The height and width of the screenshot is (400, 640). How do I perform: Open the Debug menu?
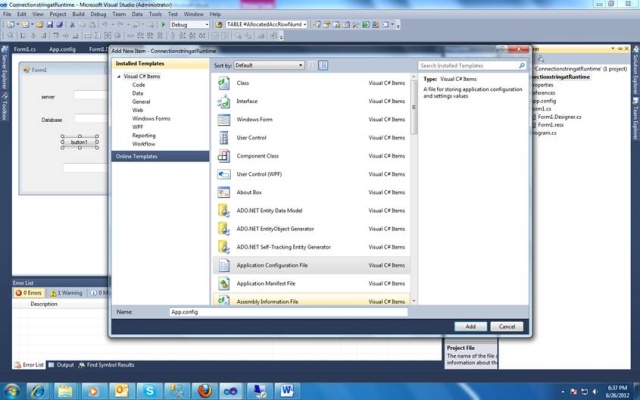[98, 14]
